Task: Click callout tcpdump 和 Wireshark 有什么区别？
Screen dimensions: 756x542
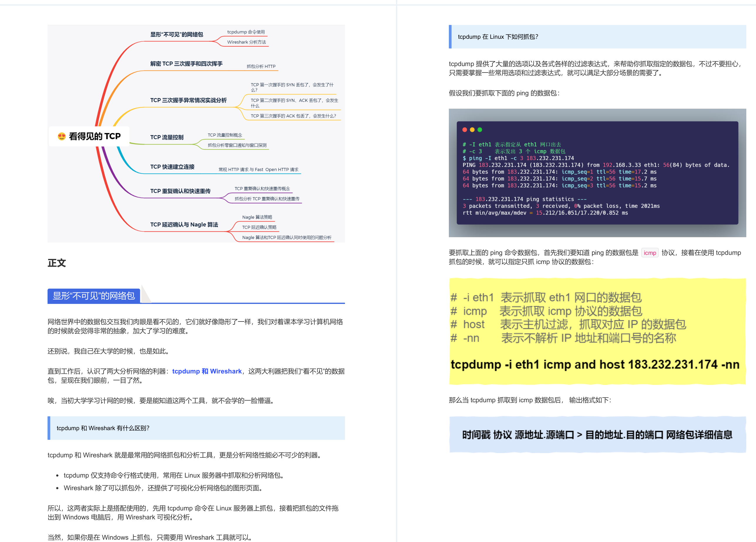Action: 196,428
